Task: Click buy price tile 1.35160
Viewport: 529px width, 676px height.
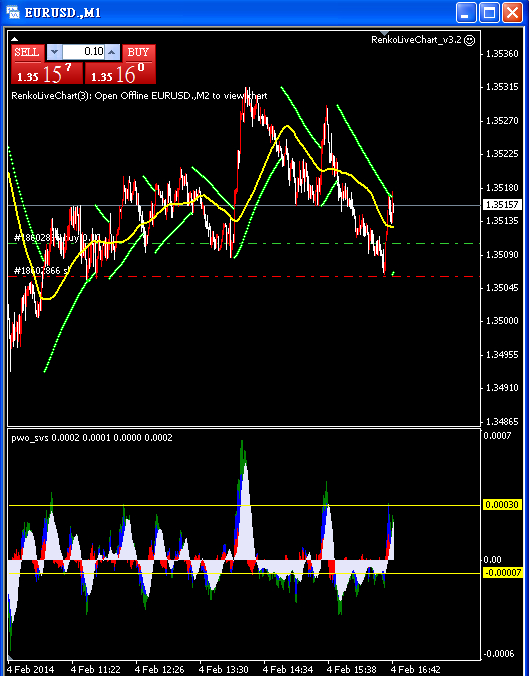Action: pyautogui.click(x=120, y=73)
